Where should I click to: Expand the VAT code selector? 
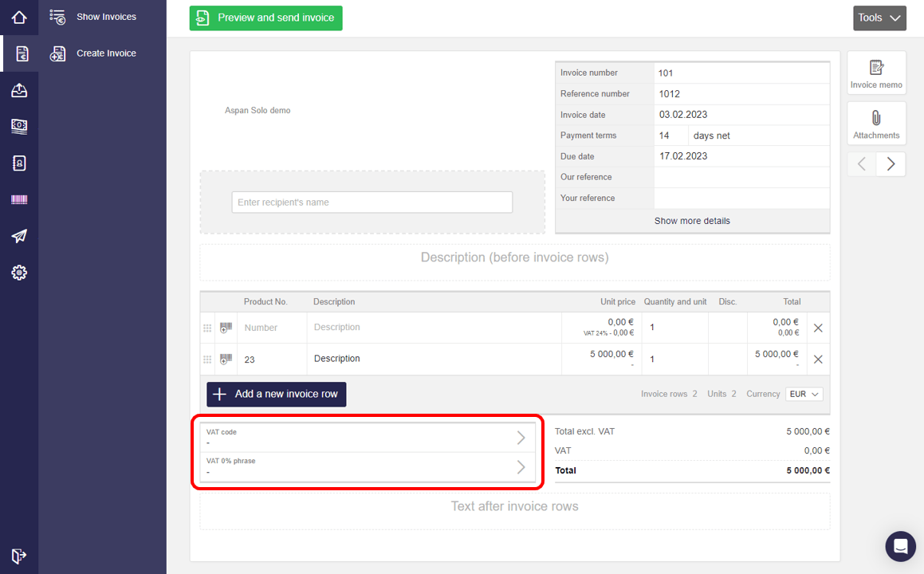[x=367, y=438]
